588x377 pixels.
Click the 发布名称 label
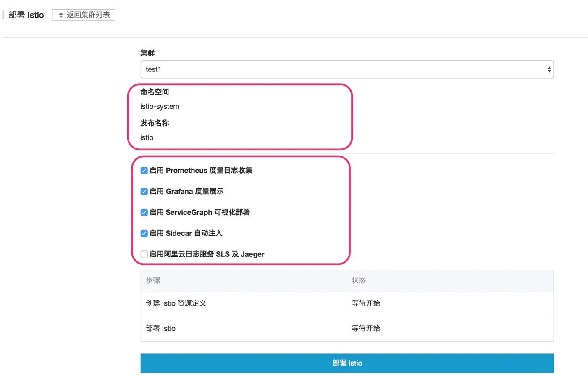155,123
